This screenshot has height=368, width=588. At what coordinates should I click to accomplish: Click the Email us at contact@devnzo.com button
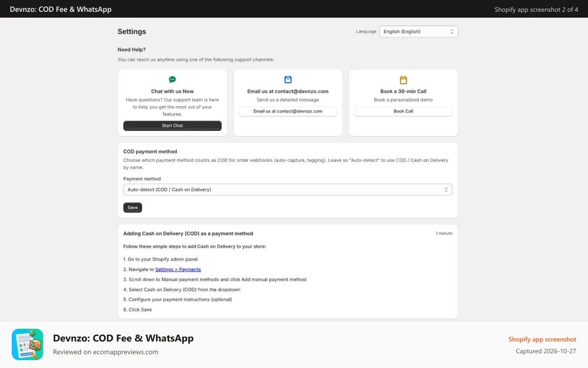coord(288,111)
